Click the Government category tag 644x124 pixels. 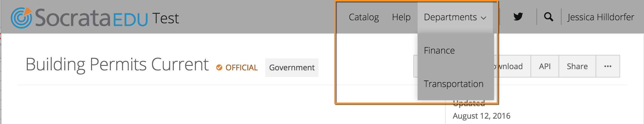(x=292, y=68)
